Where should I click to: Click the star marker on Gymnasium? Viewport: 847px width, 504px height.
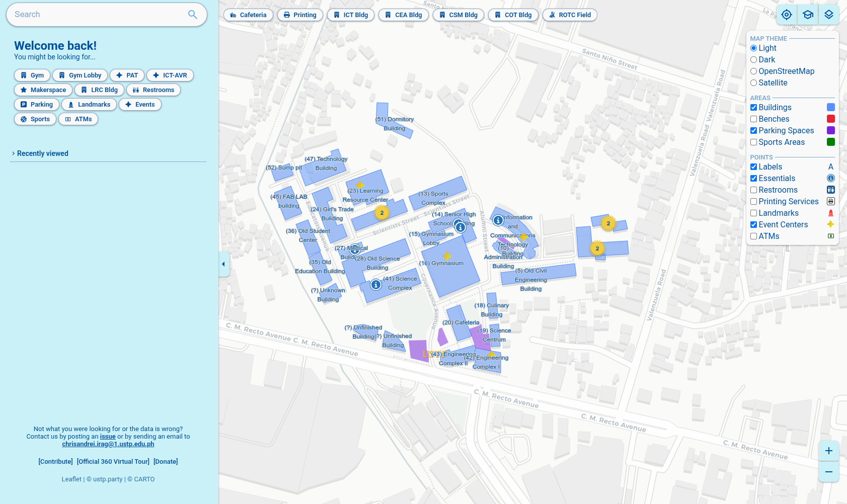pos(447,256)
